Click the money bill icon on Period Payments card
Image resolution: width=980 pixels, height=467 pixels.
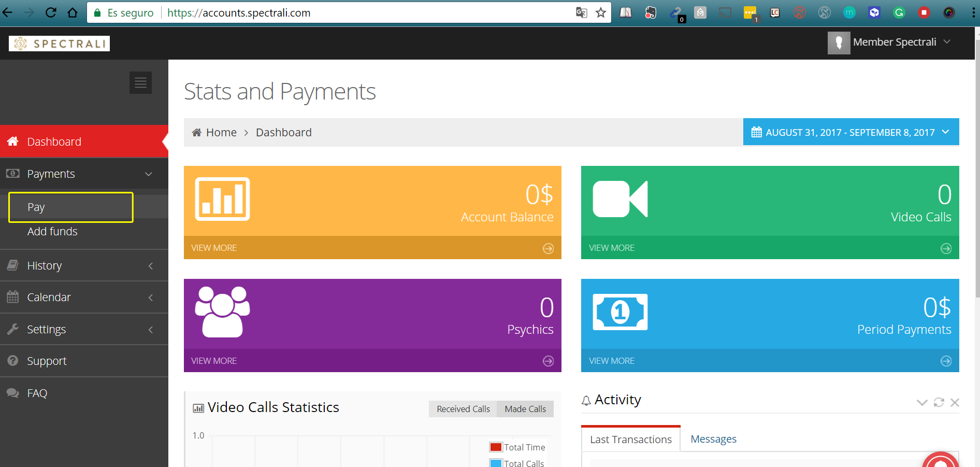point(620,312)
